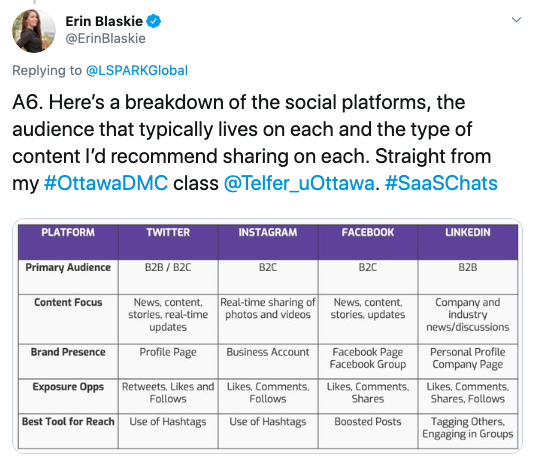Click the INSTAGRAM column header
Image resolution: width=536 pixels, height=467 pixels.
268,242
